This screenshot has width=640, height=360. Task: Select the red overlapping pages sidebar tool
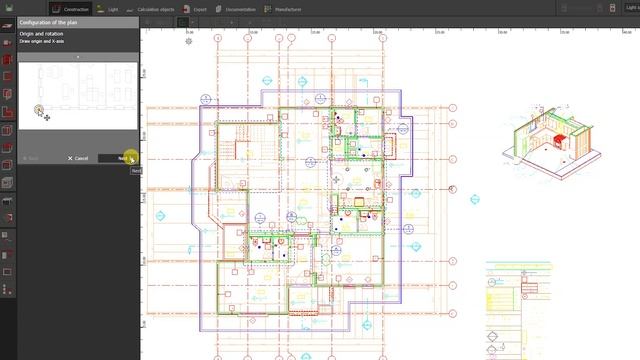click(x=7, y=94)
